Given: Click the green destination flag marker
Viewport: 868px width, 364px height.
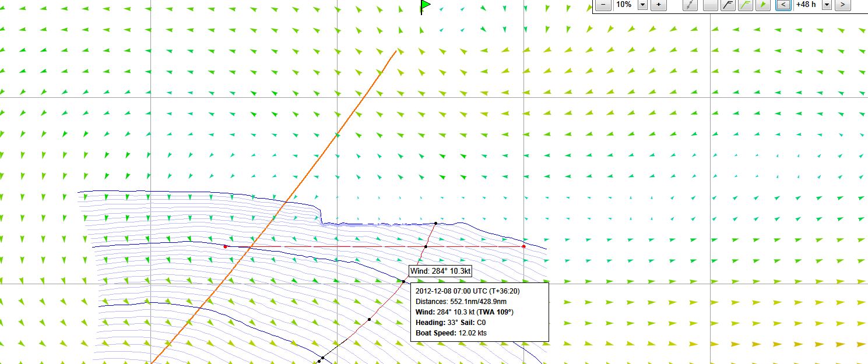Looking at the screenshot, I should click(x=426, y=6).
